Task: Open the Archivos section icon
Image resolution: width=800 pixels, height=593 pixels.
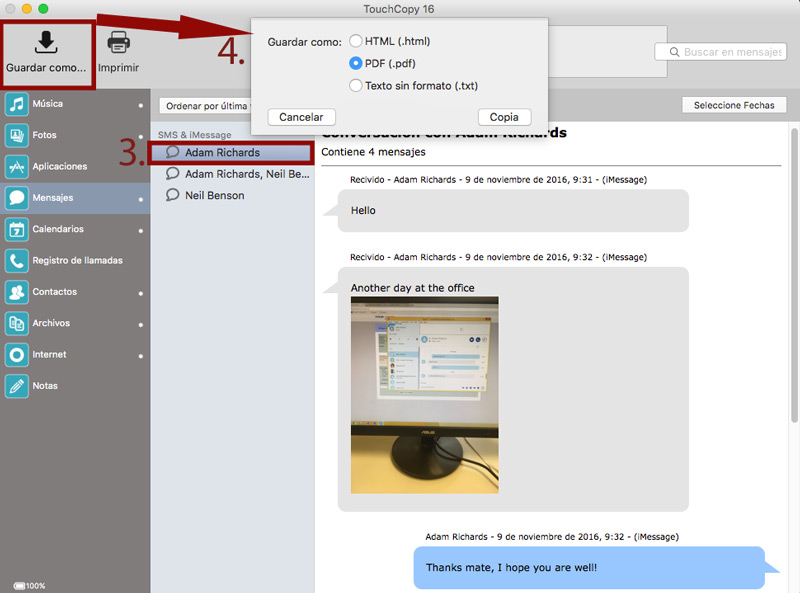Action: tap(16, 324)
